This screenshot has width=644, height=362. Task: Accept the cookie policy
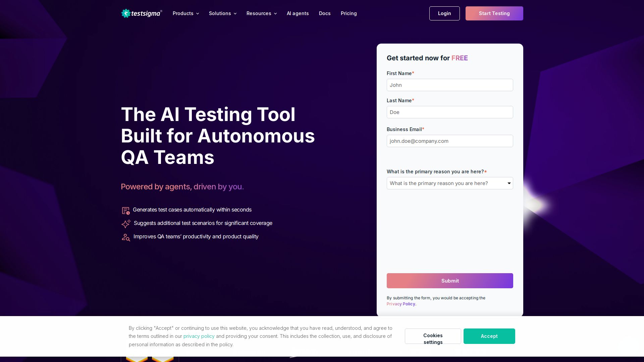pos(489,336)
